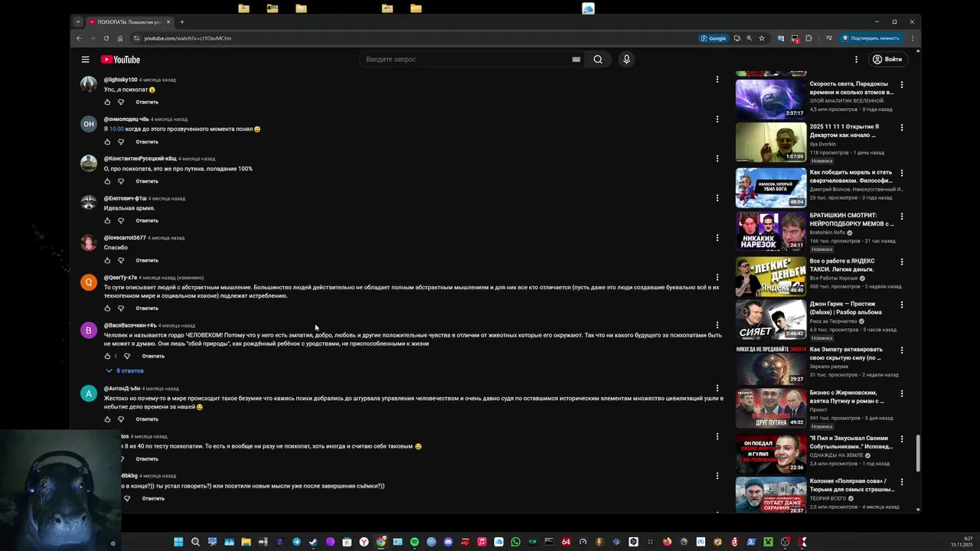Open a new browser tab
Screen dimensions: 980x551
point(182,22)
